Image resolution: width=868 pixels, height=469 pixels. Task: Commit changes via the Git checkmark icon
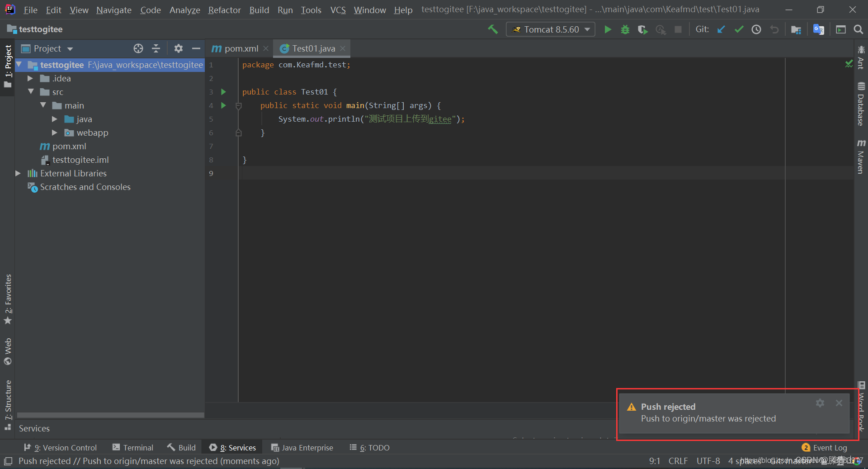point(739,29)
